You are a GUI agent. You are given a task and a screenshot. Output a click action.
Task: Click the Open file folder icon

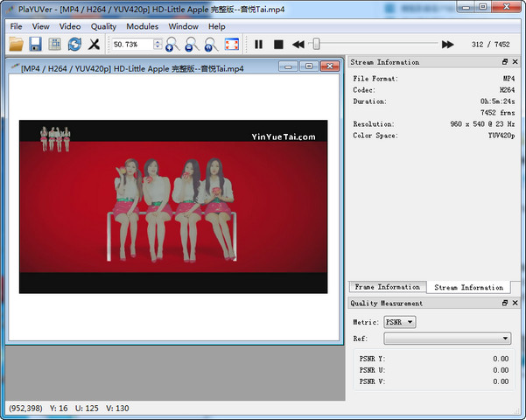click(x=16, y=44)
